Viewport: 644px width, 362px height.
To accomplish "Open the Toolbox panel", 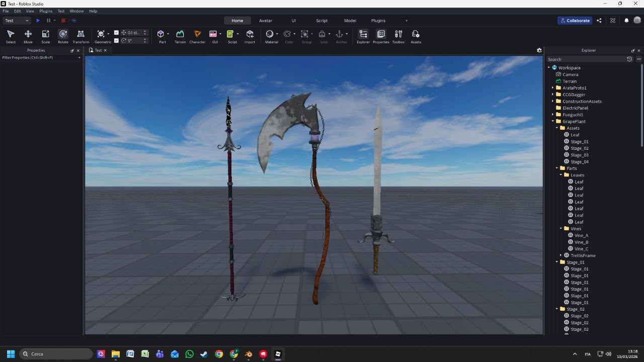I will click(x=398, y=35).
